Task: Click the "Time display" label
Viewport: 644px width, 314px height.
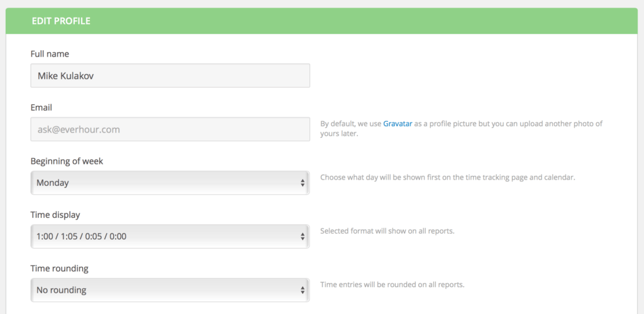Action: (x=55, y=215)
